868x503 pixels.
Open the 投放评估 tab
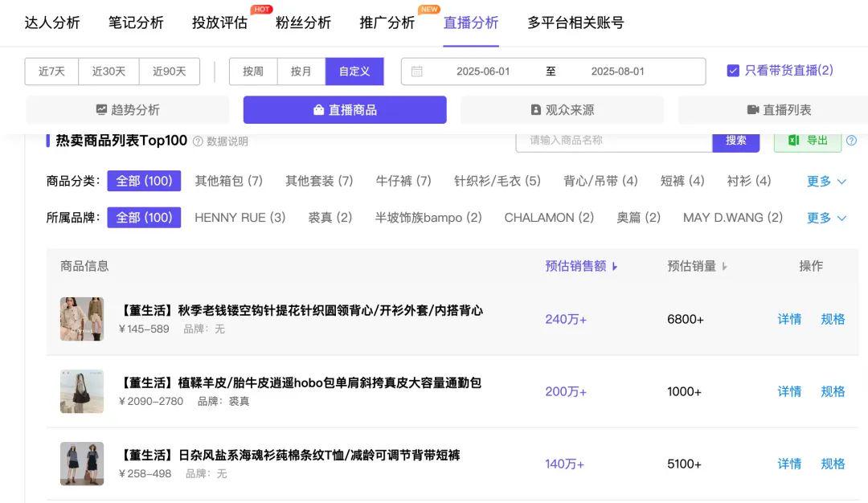(219, 22)
